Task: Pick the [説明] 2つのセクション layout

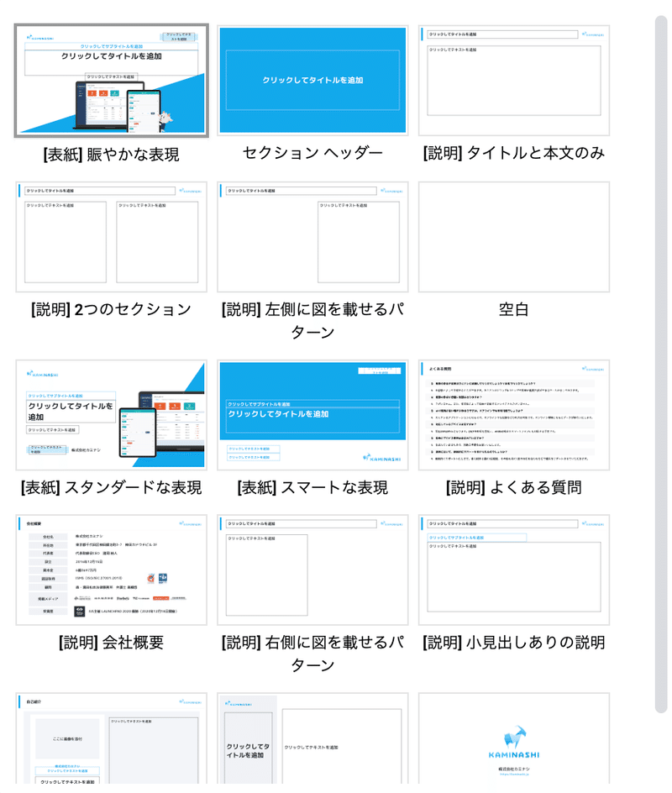Action: 110,236
